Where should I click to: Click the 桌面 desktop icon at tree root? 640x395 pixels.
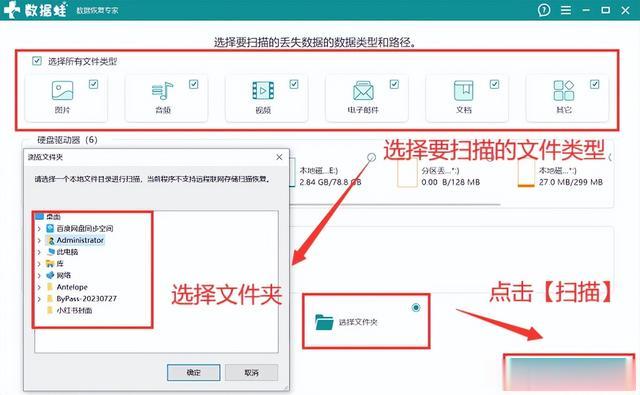(40, 216)
